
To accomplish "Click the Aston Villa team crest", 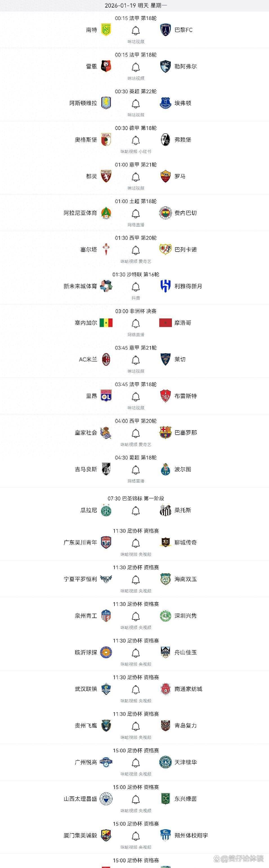I will (x=106, y=103).
